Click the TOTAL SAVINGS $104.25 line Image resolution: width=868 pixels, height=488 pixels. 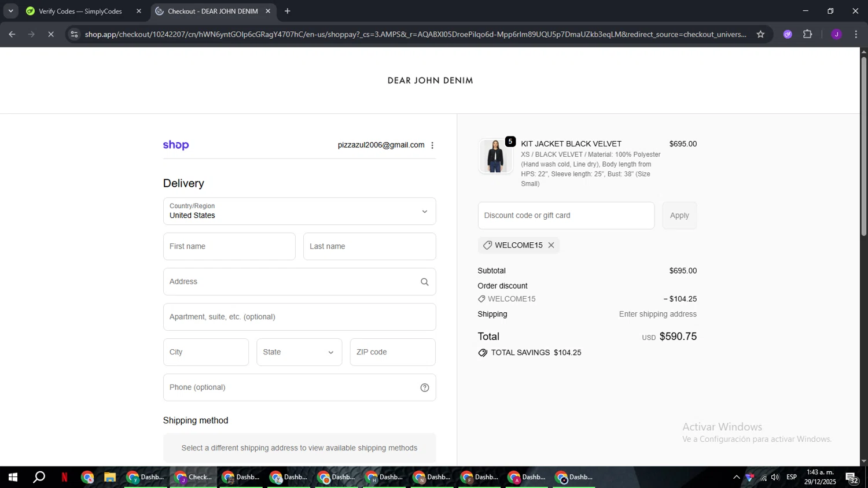pos(529,353)
